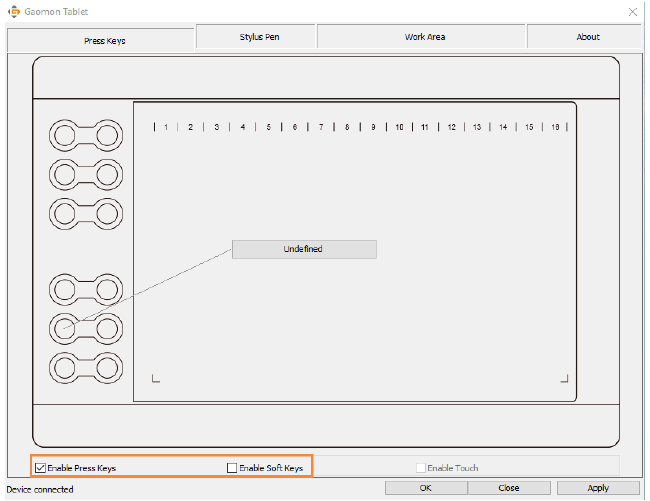The width and height of the screenshot is (650, 501).
Task: Select soft key 12
Action: [x=451, y=127]
